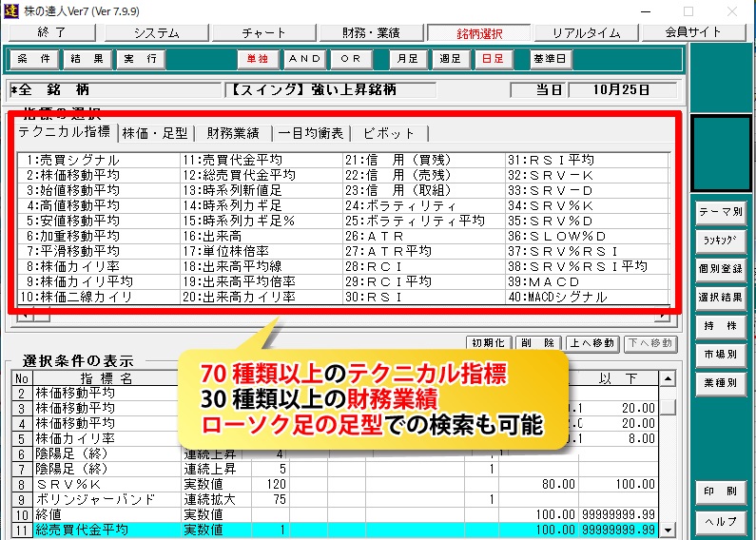Image resolution: width=756 pixels, height=540 pixels.
Task: Toggle the AND condition mode
Action: (x=304, y=59)
